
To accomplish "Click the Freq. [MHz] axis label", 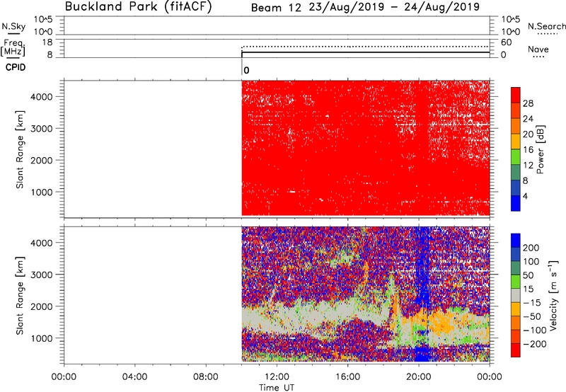I will click(13, 47).
